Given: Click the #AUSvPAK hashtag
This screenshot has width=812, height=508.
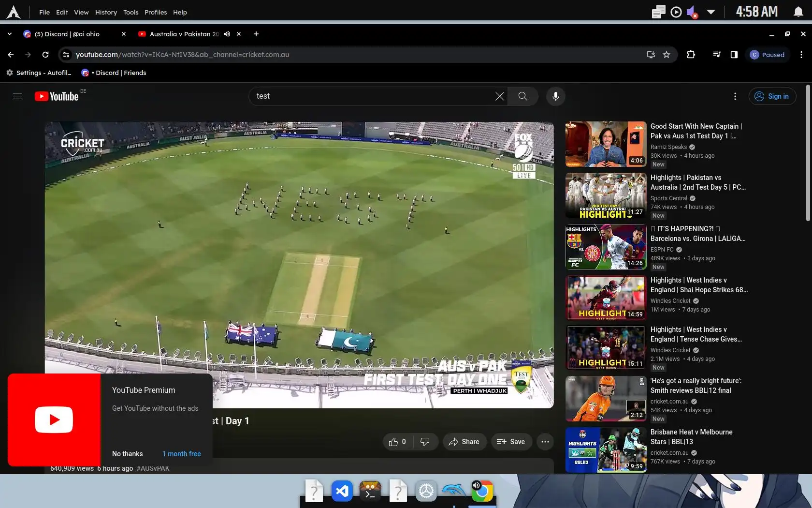Looking at the screenshot, I should click(x=153, y=468).
